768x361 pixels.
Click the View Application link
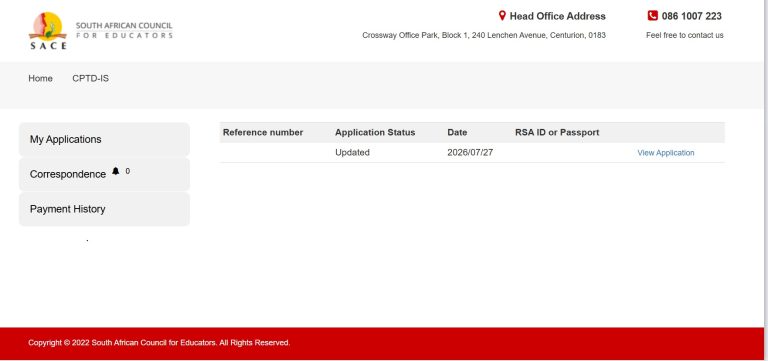point(666,153)
